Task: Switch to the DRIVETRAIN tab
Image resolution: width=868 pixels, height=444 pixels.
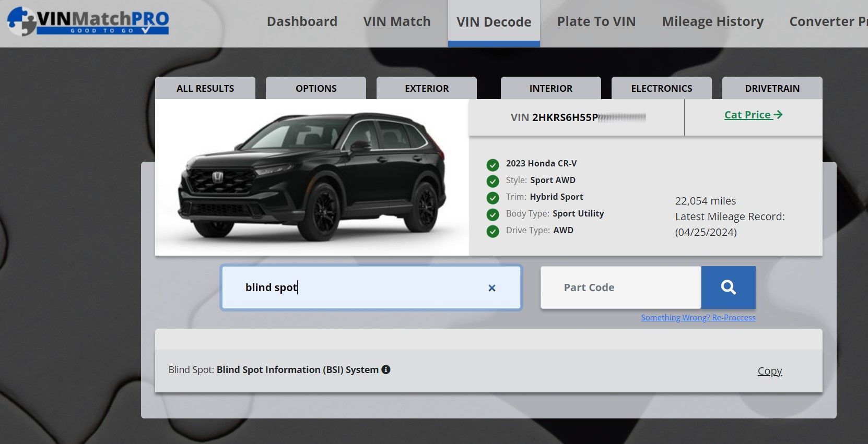Action: click(772, 88)
